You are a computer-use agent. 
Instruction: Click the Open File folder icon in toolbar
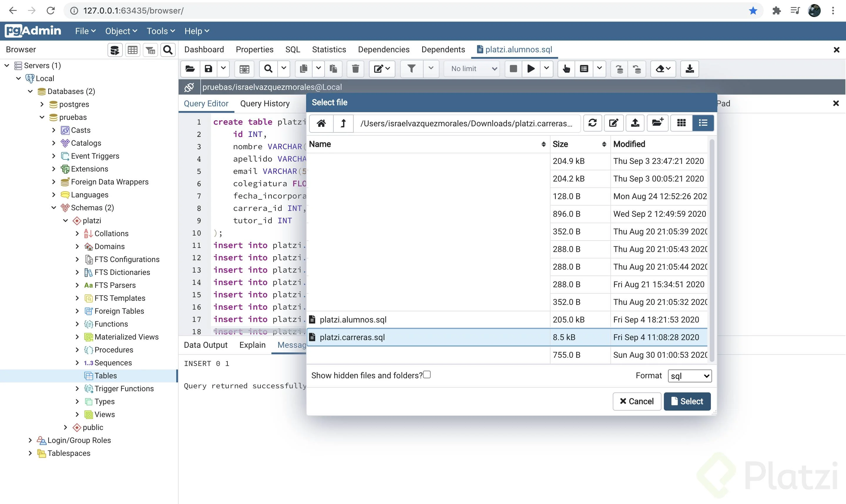tap(190, 69)
